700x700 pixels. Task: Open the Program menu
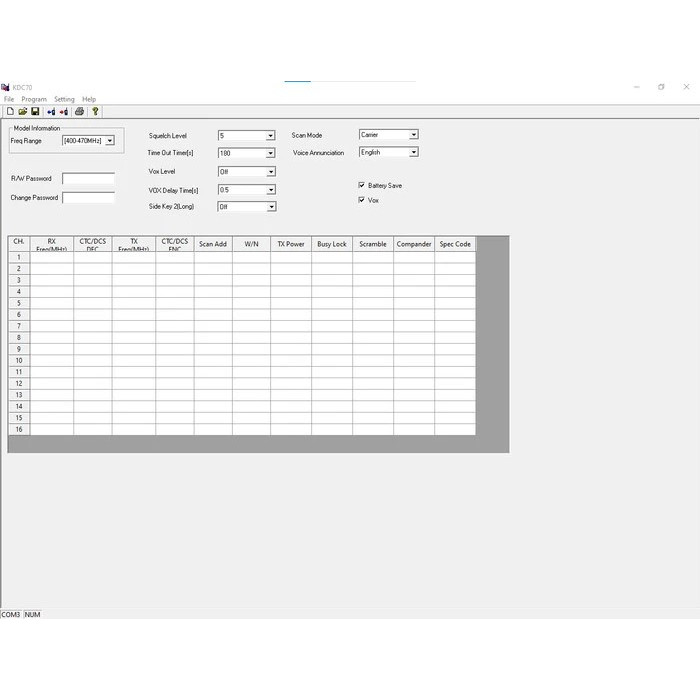click(x=34, y=99)
